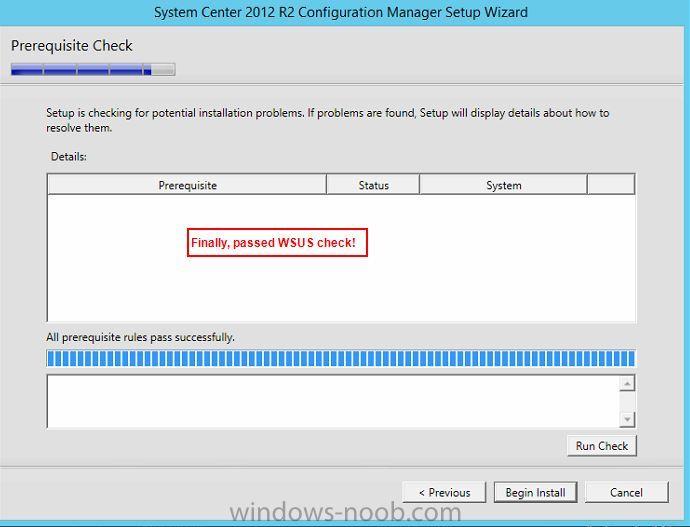Viewport: 690px width, 527px height.
Task: Sort by the System column header
Action: pyautogui.click(x=503, y=185)
